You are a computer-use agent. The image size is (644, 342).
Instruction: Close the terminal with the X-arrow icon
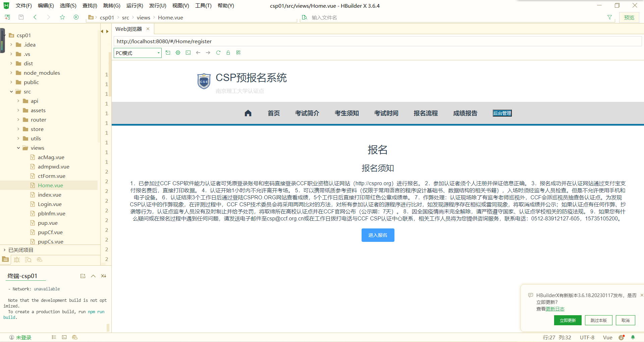point(104,276)
